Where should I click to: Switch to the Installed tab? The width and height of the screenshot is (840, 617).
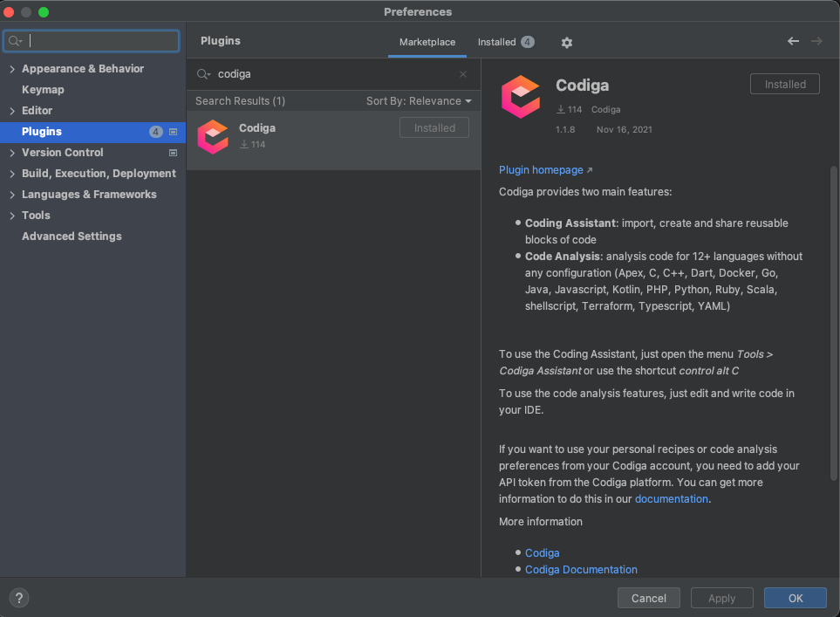click(x=506, y=42)
